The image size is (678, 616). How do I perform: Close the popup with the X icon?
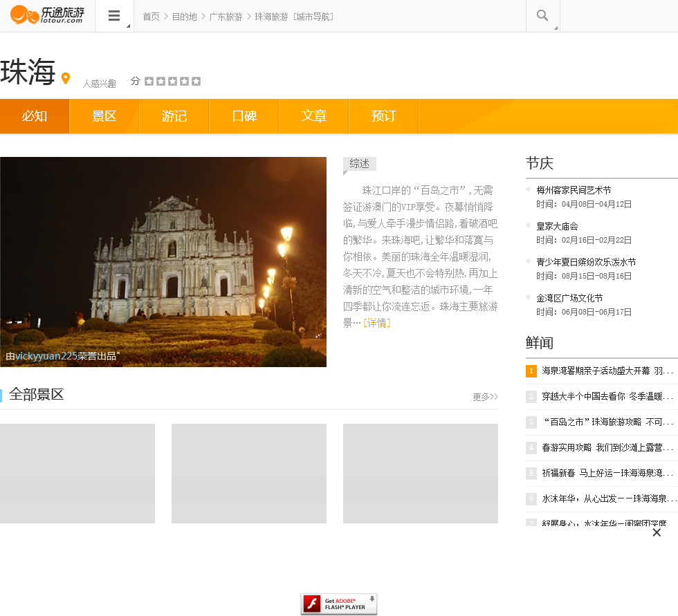[657, 532]
